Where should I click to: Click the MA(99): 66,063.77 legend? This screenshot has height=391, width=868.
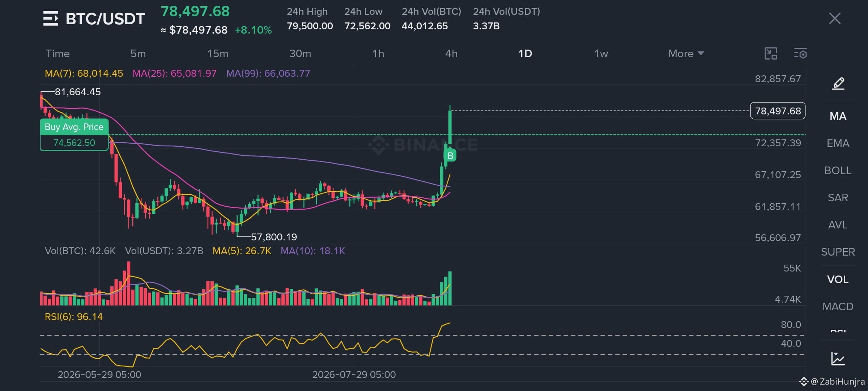click(x=268, y=73)
